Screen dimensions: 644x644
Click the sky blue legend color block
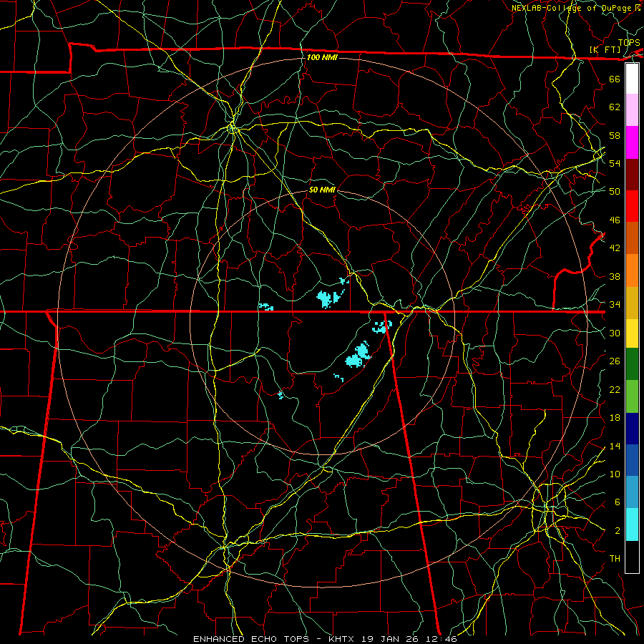pyautogui.click(x=632, y=492)
